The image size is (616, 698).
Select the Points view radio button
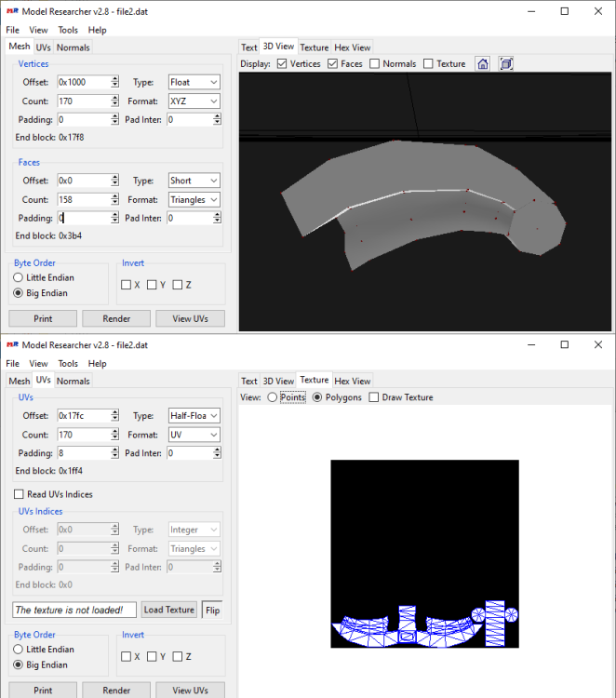[273, 397]
